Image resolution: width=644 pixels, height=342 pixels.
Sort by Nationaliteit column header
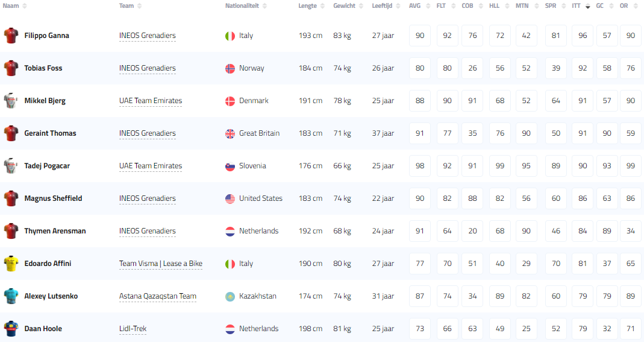point(242,6)
